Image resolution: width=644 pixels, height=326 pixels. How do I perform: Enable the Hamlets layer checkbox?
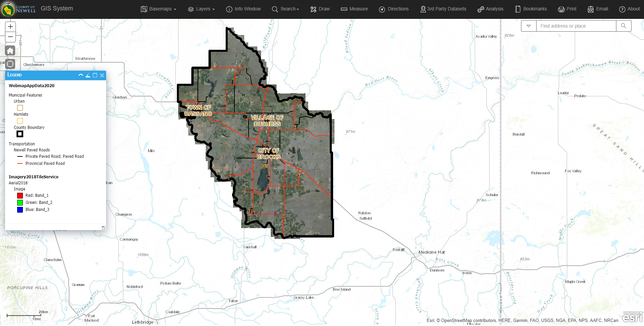click(x=20, y=121)
